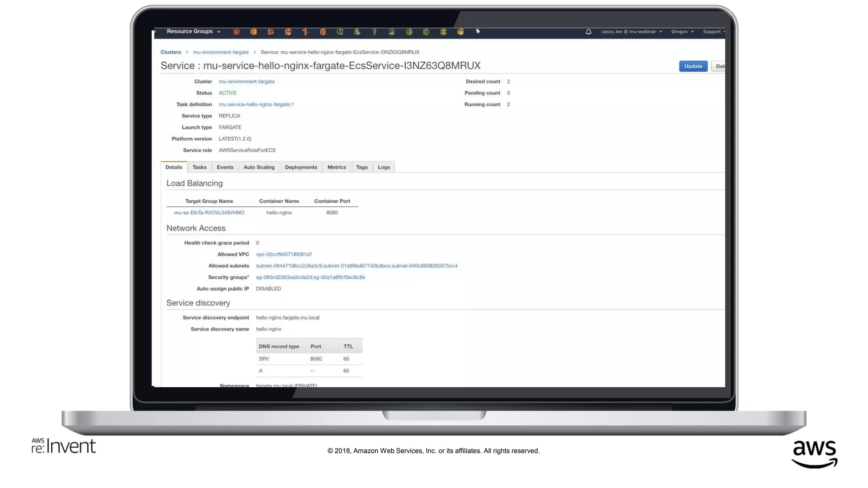Open target group mu-se-ElbTa-R5OVL048VHNO link
Image resolution: width=868 pixels, height=488 pixels.
tap(209, 213)
